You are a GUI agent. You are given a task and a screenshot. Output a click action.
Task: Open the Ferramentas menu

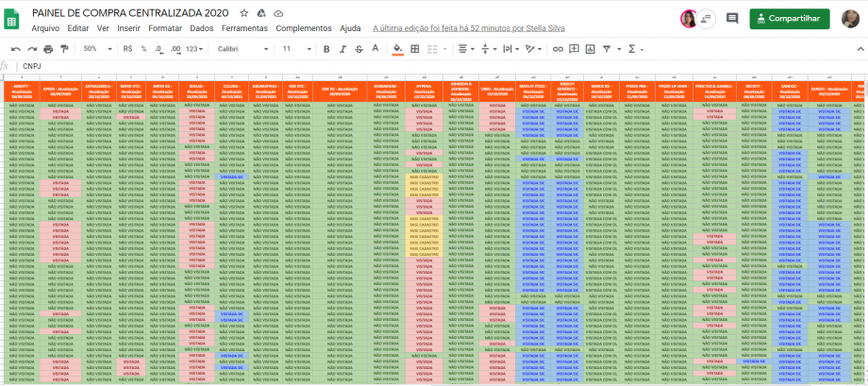(x=244, y=28)
